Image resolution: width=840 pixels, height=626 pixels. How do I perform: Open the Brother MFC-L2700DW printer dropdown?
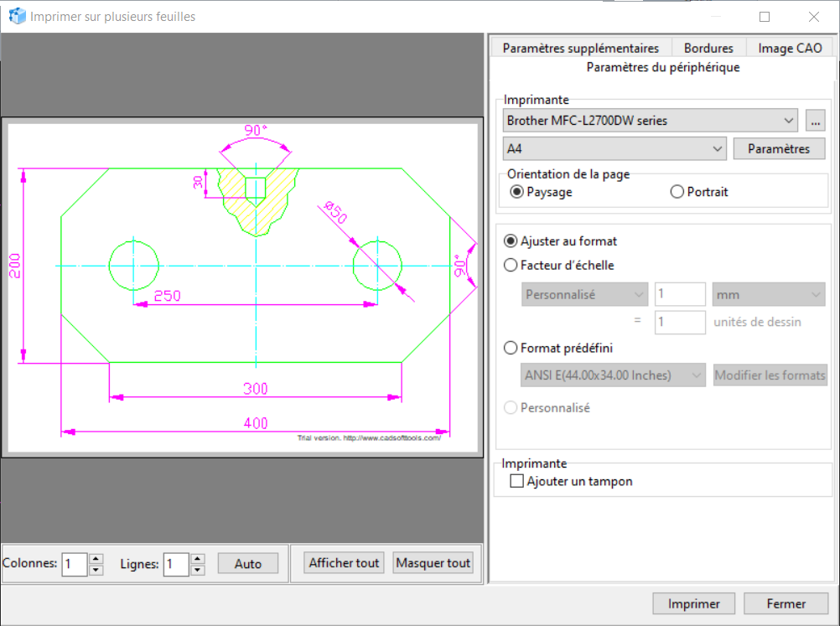(651, 121)
